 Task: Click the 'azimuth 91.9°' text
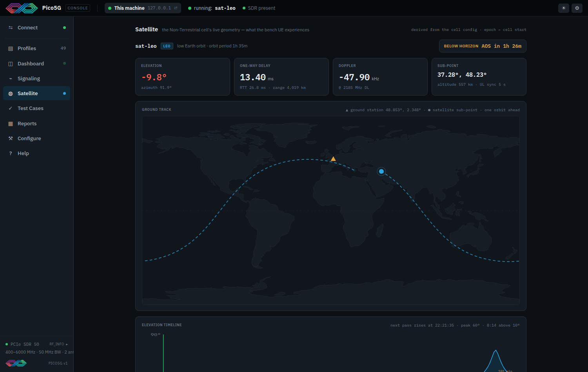point(156,88)
